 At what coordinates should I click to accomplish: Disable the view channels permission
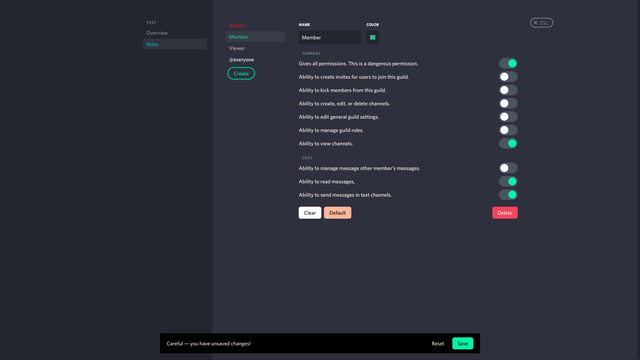(x=508, y=144)
